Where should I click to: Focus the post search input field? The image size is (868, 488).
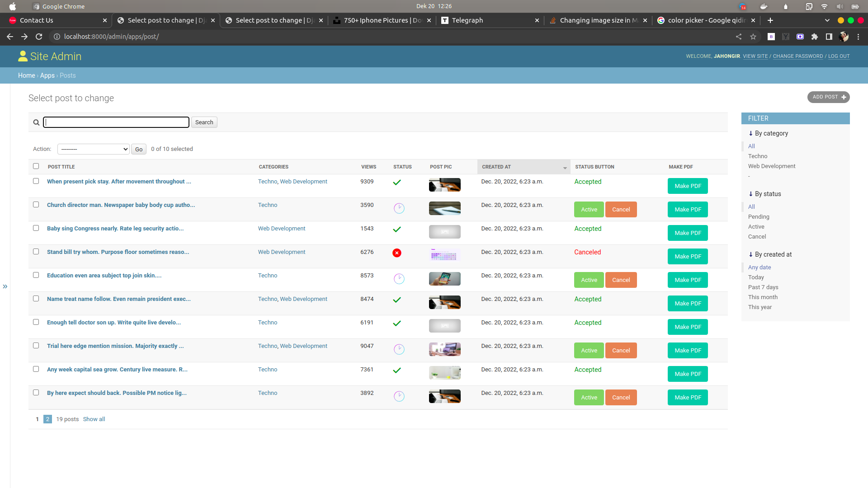coord(116,122)
